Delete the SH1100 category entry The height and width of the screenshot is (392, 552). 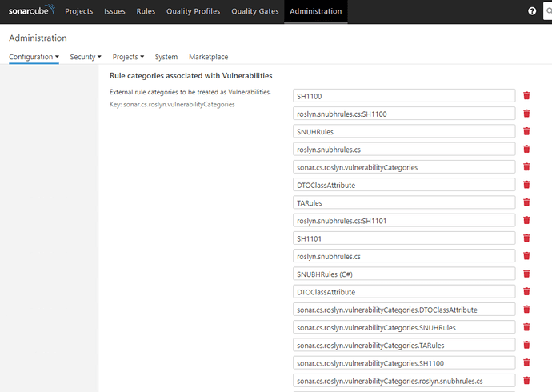[x=526, y=95]
